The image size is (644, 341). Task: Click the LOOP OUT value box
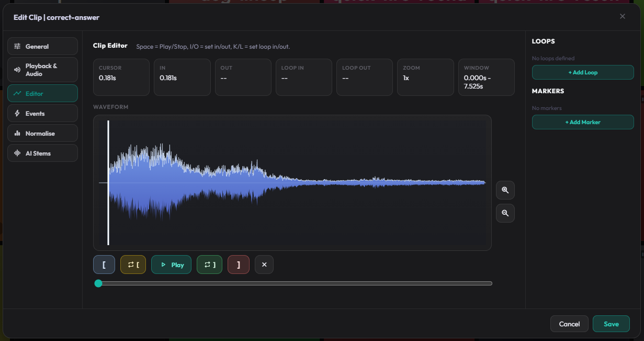point(365,77)
